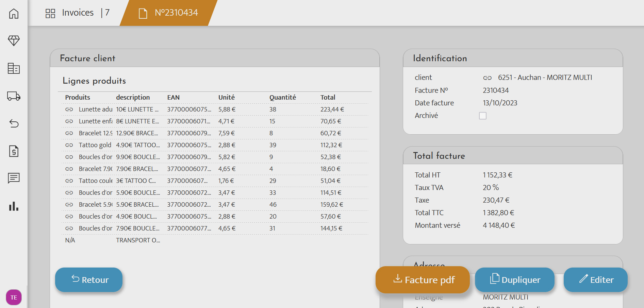Screen dimensions: 644x308
Task: Click the Produits column header
Action: tap(78, 97)
